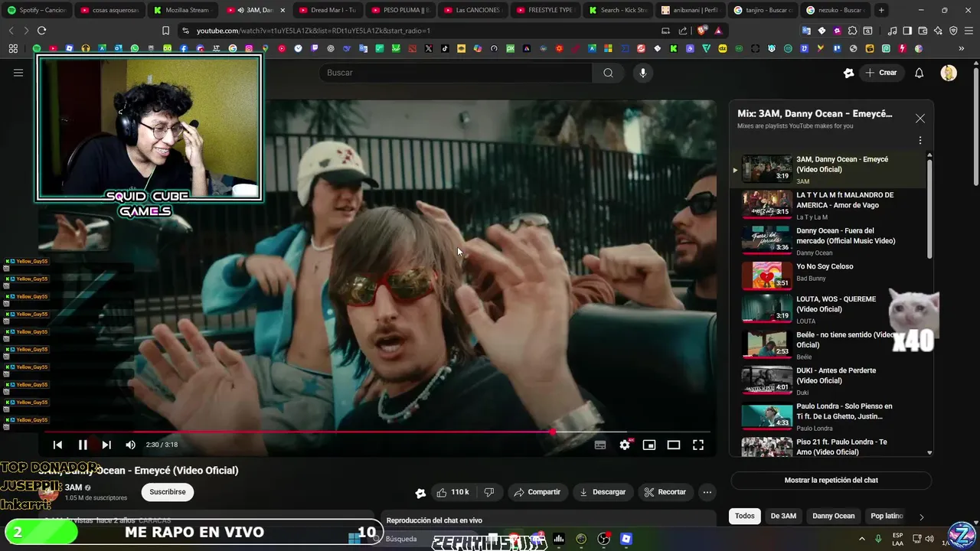Open Brave Shields lion icon
The height and width of the screenshot is (551, 980).
tap(701, 31)
